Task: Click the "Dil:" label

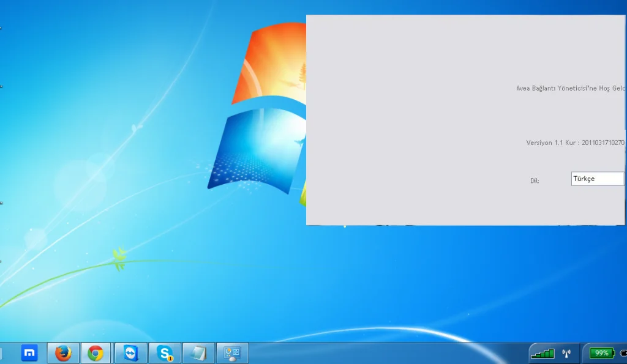Action: coord(535,180)
